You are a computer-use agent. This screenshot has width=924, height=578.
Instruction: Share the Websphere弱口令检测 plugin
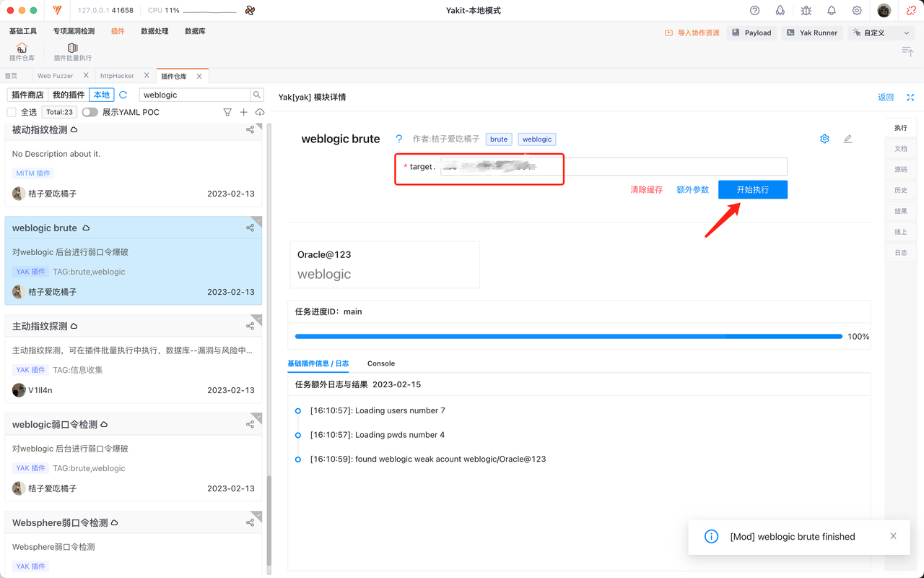[250, 522]
